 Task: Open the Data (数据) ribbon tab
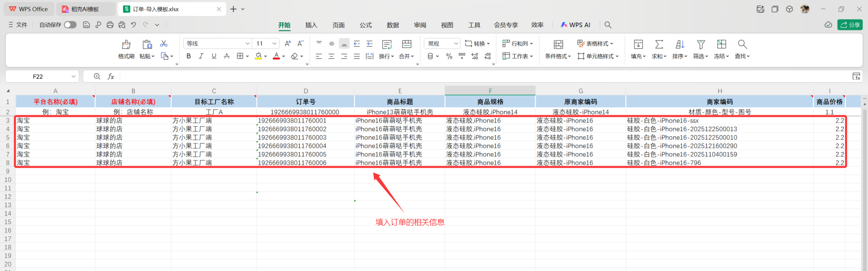click(393, 25)
